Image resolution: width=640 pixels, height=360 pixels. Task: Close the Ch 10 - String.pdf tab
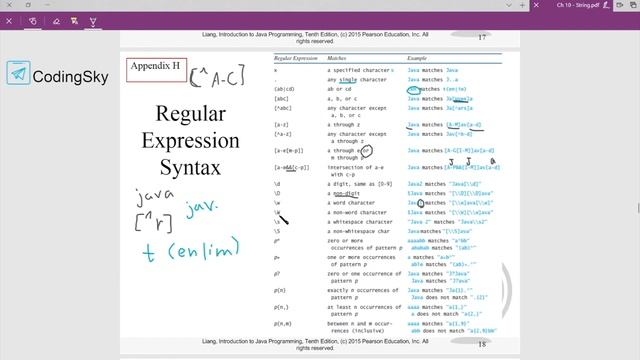(x=536, y=5)
